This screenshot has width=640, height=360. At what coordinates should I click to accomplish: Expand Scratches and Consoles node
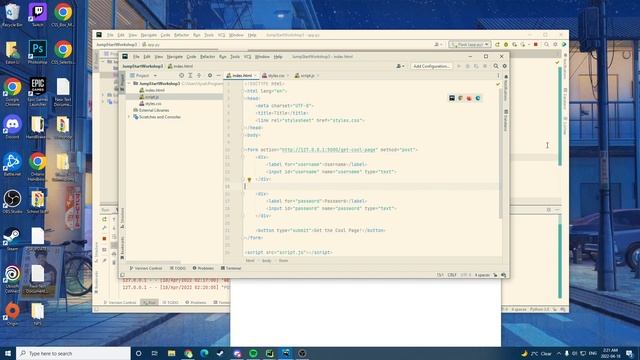click(130, 117)
